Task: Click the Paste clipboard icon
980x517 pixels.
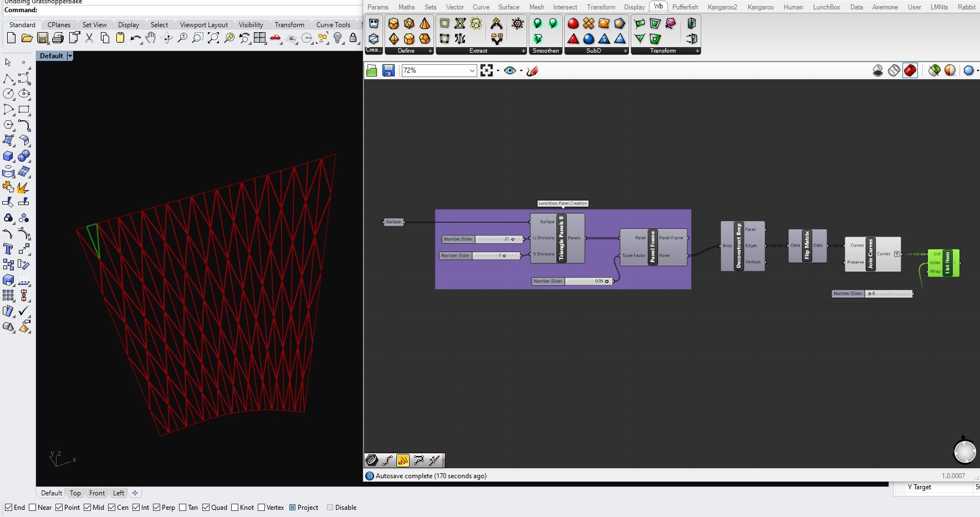Action: [x=120, y=38]
